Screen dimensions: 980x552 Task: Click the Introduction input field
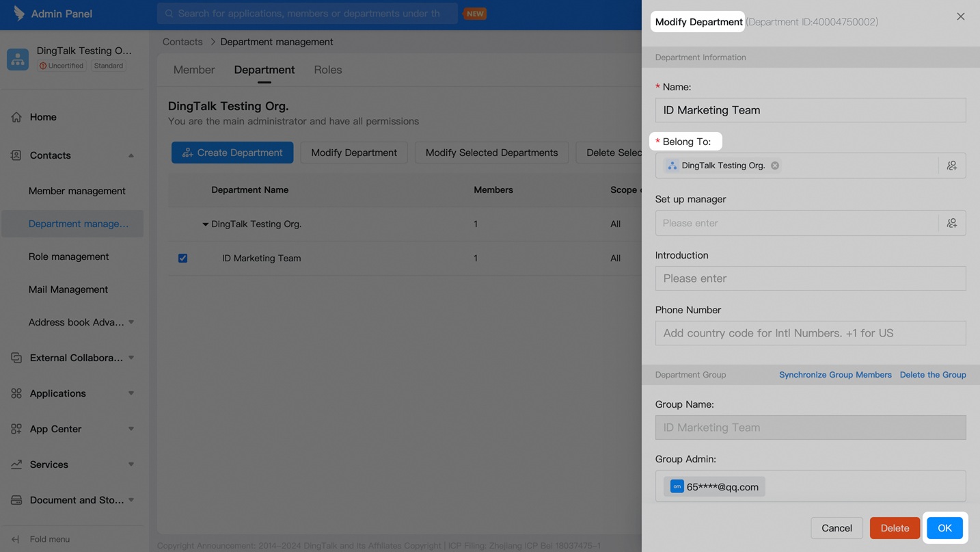pos(811,278)
